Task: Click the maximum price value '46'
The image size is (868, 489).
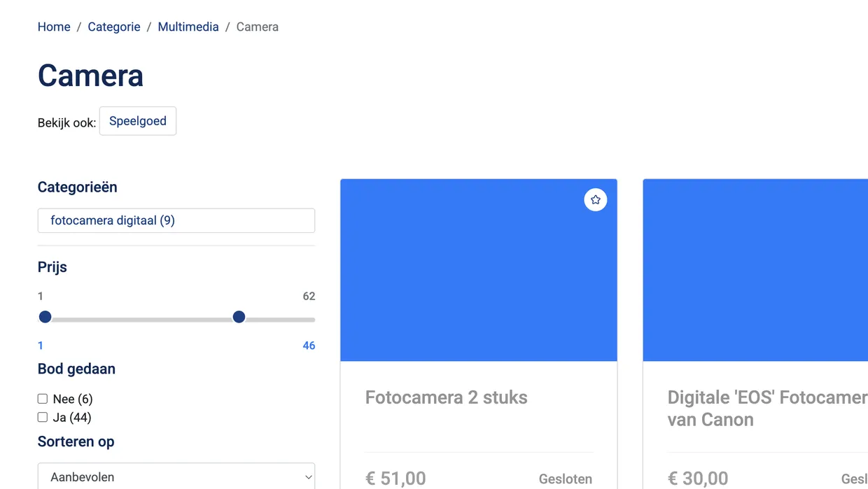Action: (x=309, y=345)
